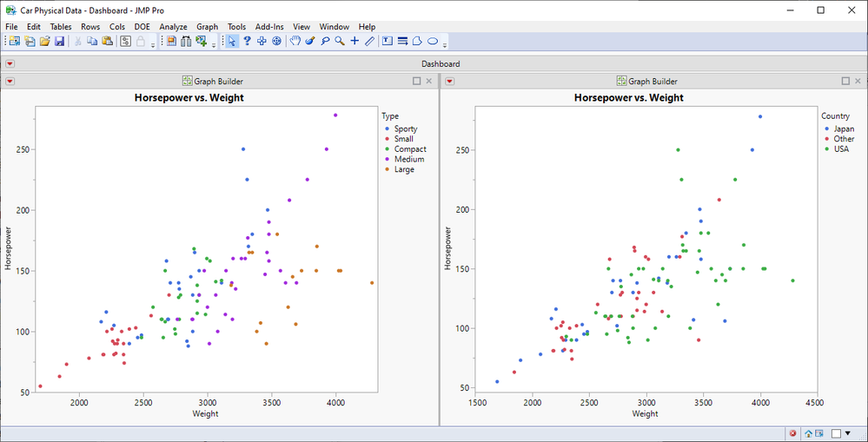Maximize the right Graph Builder panel
This screenshot has height=442, width=868.
pyautogui.click(x=845, y=81)
